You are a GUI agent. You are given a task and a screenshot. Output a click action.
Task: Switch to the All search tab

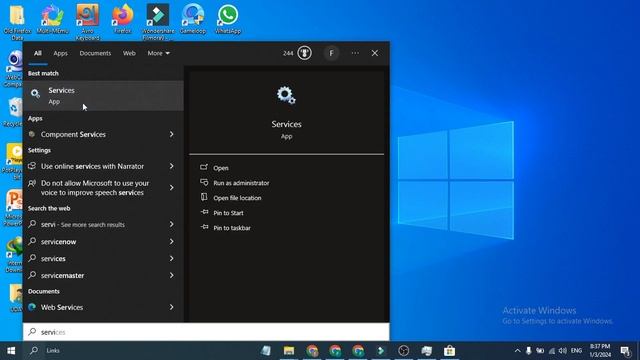38,53
